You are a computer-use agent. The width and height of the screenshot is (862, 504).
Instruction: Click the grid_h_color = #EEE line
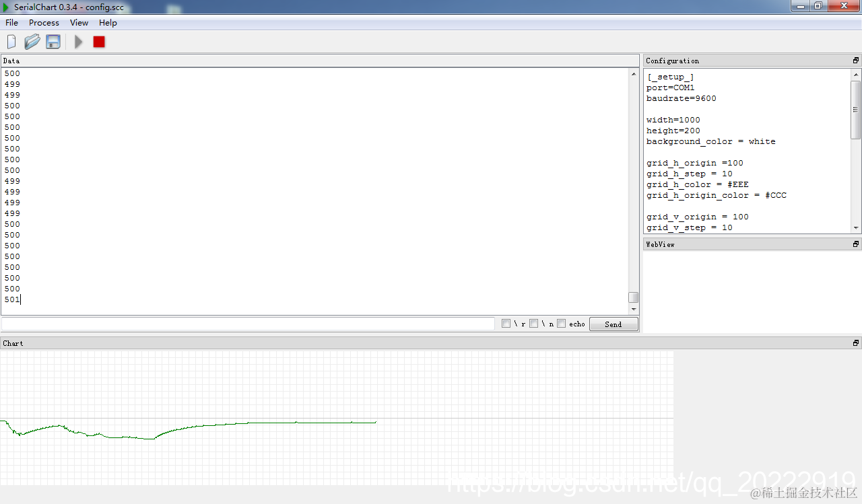[698, 184]
